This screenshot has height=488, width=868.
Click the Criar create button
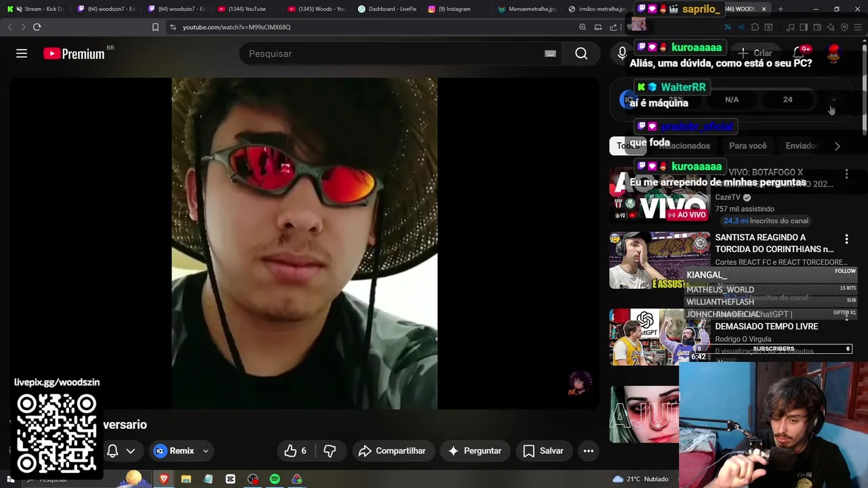coord(754,53)
